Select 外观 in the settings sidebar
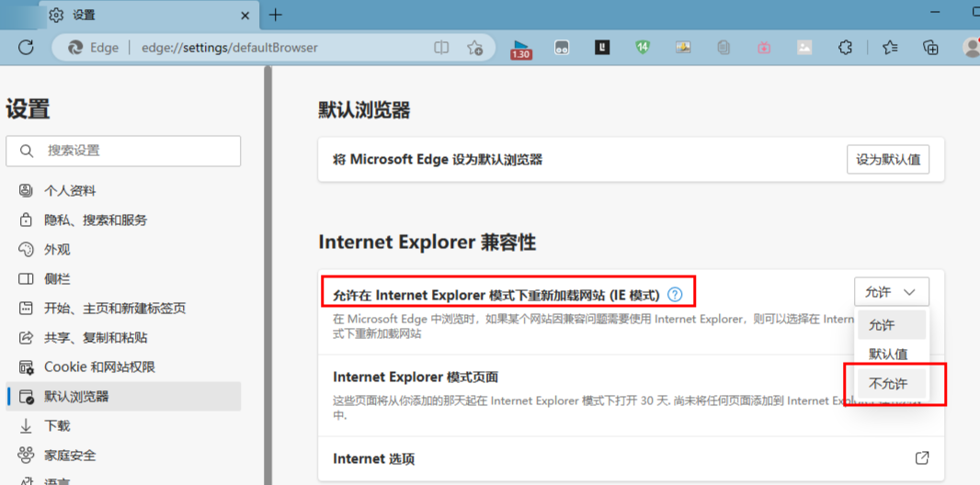 click(57, 250)
